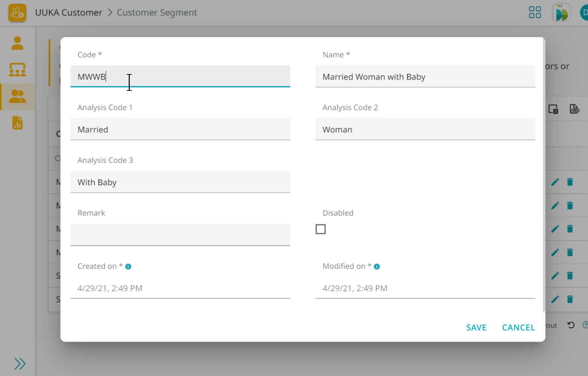Click the Name field Married Woman with Baby
588x376 pixels.
425,76
